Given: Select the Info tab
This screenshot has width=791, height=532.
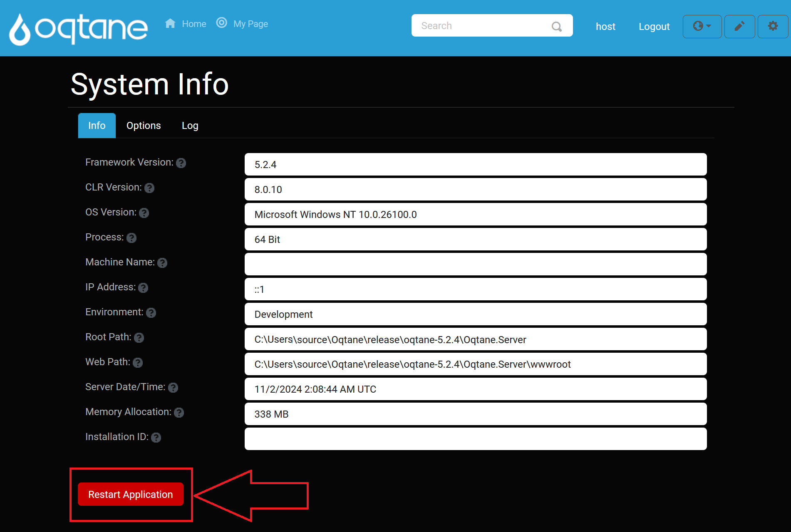Looking at the screenshot, I should pos(97,126).
